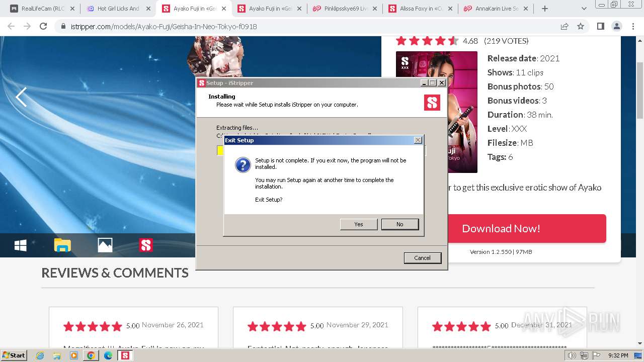Click Bonus photos: 50 text
This screenshot has width=644, height=362.
(521, 86)
